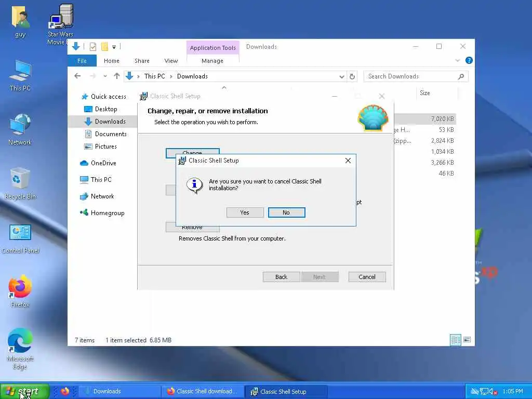532x399 pixels.
Task: Expand the address bar history dropdown
Action: coord(342,77)
